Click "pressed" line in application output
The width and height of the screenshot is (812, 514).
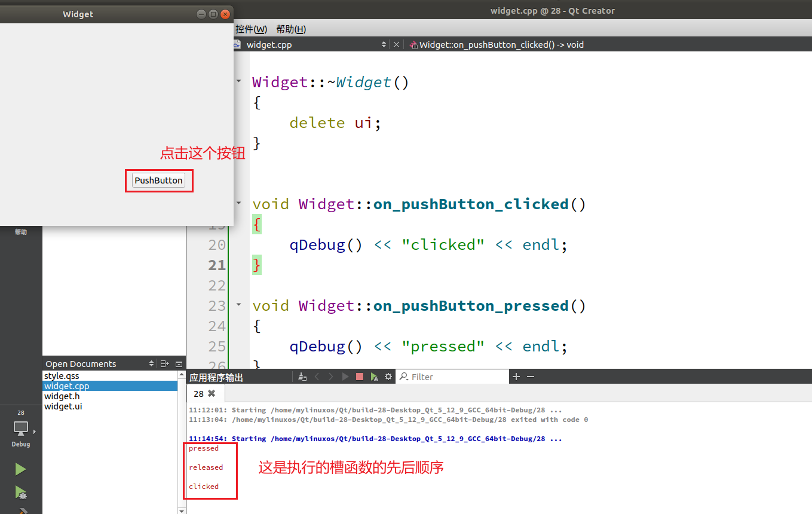coord(204,448)
